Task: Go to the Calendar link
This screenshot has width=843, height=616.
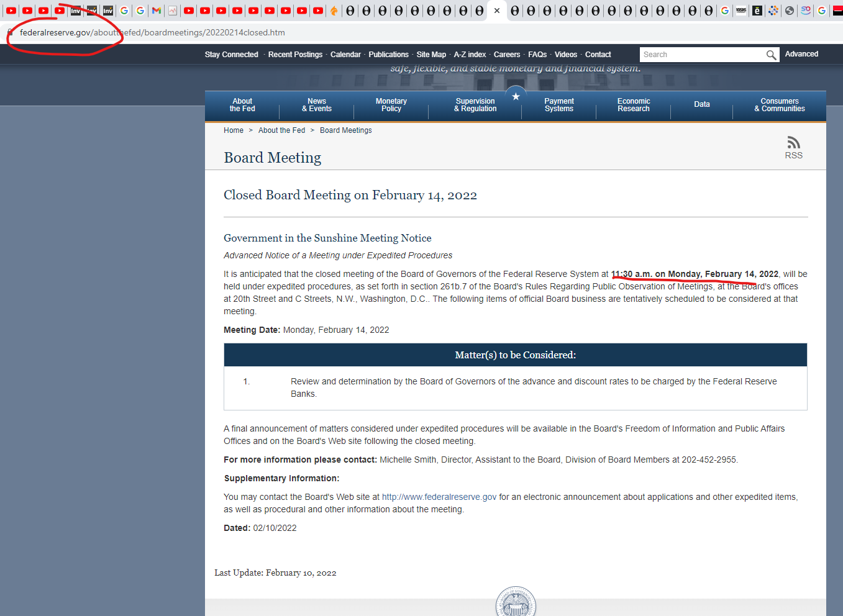Action: 345,55
